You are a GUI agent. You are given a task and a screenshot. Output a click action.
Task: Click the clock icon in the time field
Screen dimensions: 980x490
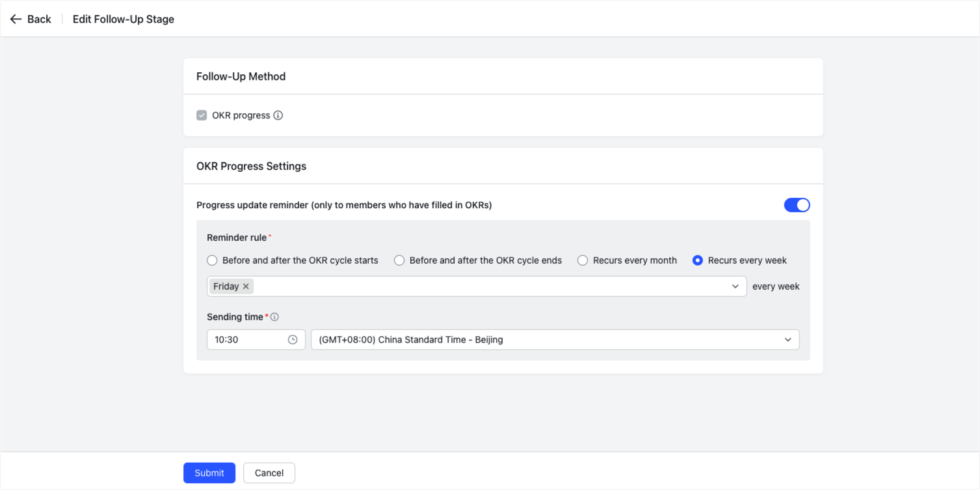coord(294,339)
